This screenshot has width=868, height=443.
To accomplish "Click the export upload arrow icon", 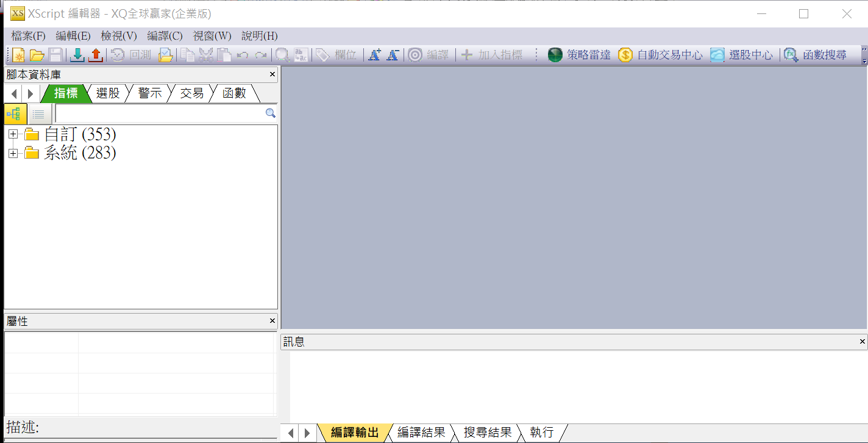I will (x=96, y=55).
